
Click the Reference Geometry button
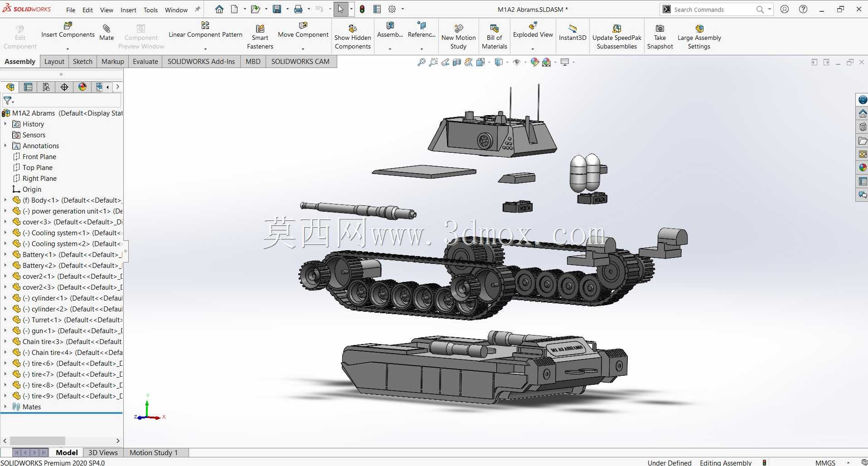[x=422, y=30]
